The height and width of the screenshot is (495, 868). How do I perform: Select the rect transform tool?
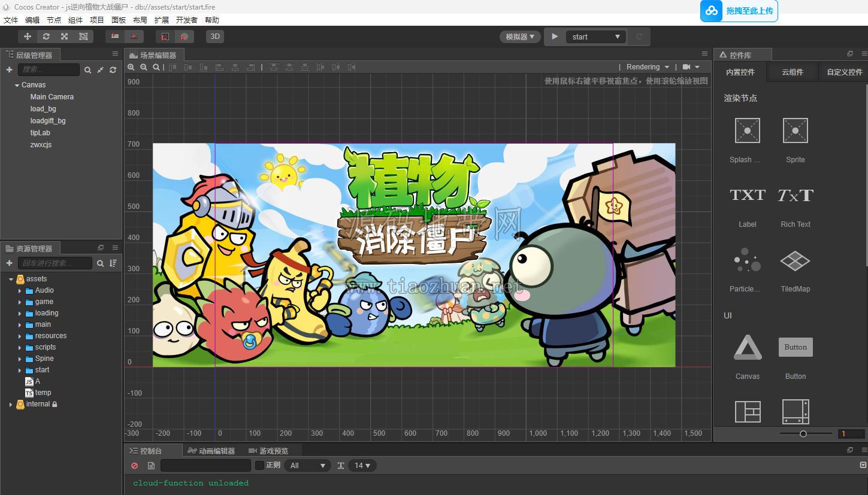[x=83, y=37]
